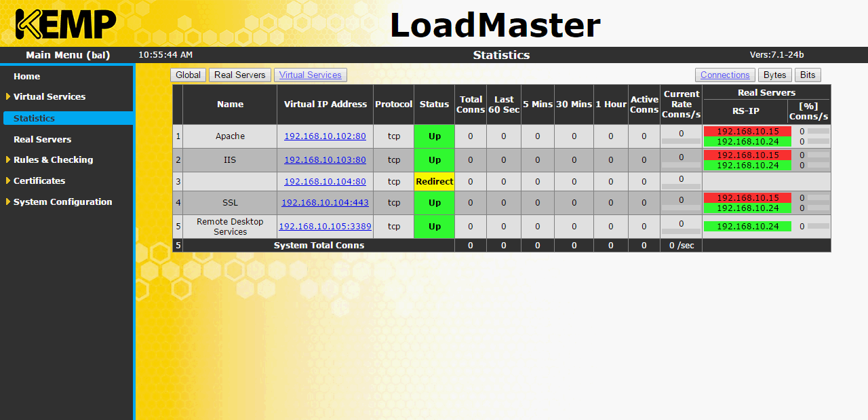The height and width of the screenshot is (420, 868).
Task: Click the Name column header
Action: tap(230, 104)
